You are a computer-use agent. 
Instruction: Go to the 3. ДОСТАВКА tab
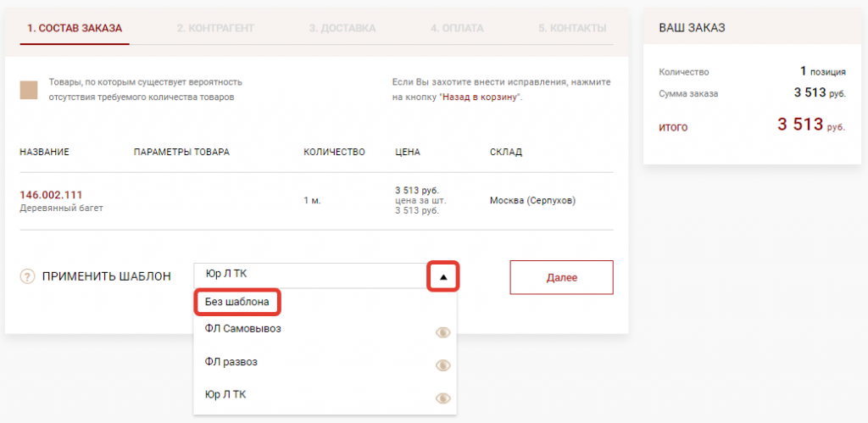(x=342, y=28)
